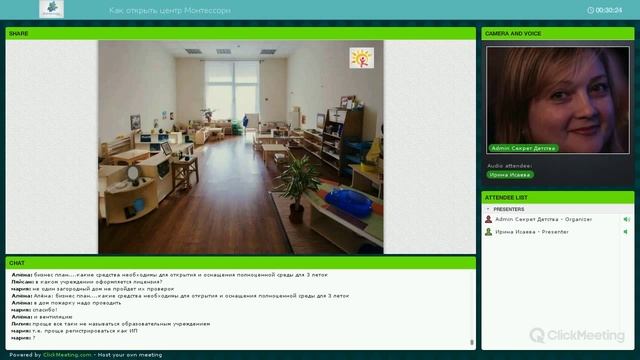Click the Admin Секрет Детства badge on the webcam video

(524, 148)
